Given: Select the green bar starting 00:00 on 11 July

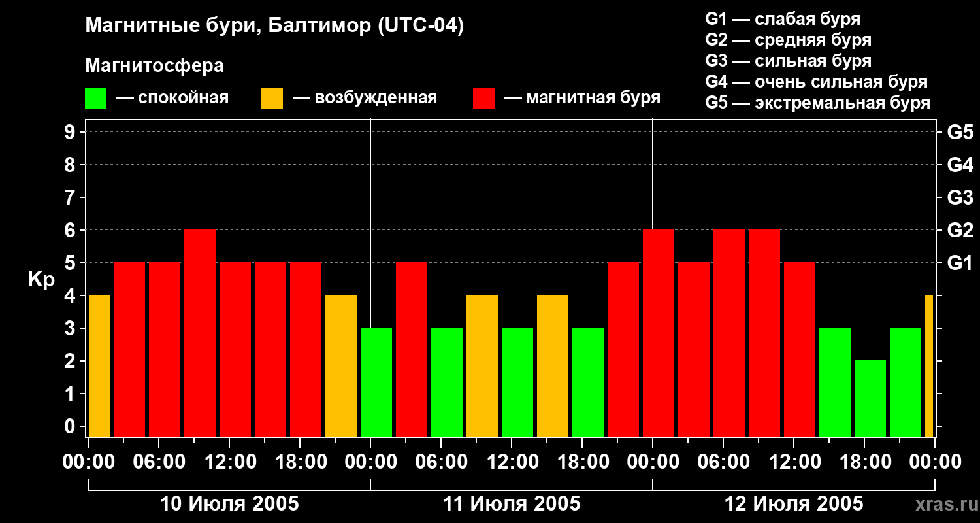Looking at the screenshot, I should coord(376,382).
